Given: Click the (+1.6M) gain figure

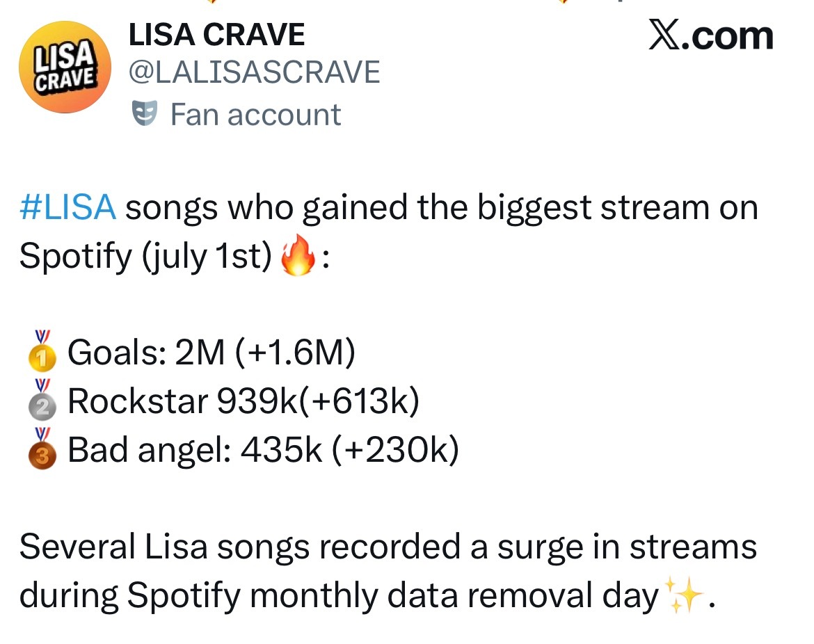Looking at the screenshot, I should point(295,353).
